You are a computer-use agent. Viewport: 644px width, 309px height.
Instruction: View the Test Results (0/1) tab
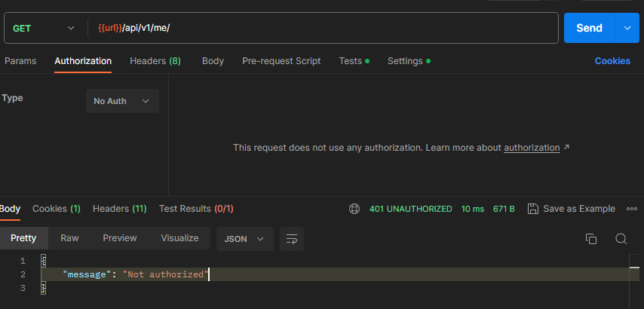click(x=196, y=209)
